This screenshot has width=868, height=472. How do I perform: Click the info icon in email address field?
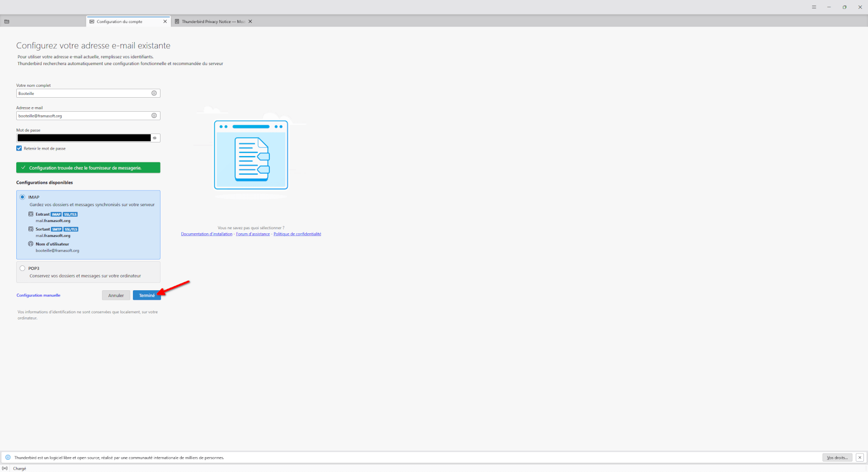(154, 116)
